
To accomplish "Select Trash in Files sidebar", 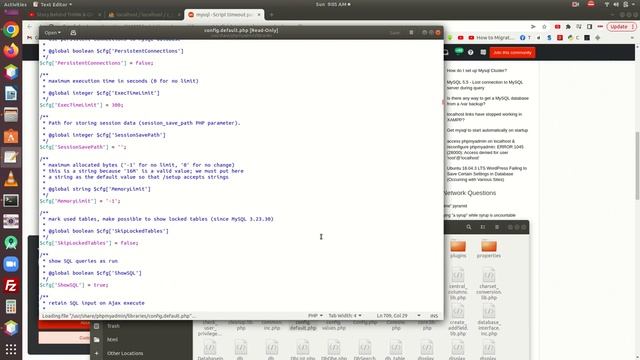I will (113, 326).
